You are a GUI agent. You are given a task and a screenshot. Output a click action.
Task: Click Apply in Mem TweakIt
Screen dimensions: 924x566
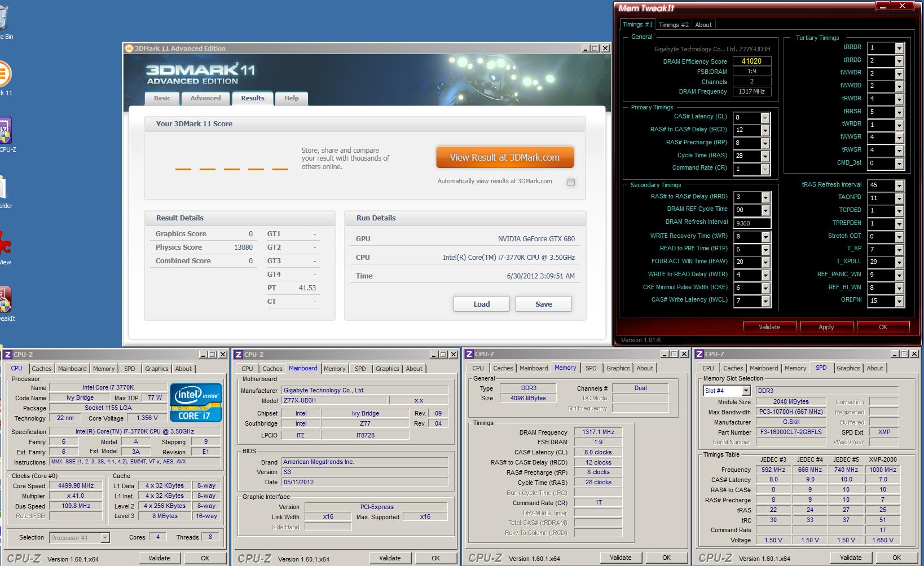tap(826, 327)
